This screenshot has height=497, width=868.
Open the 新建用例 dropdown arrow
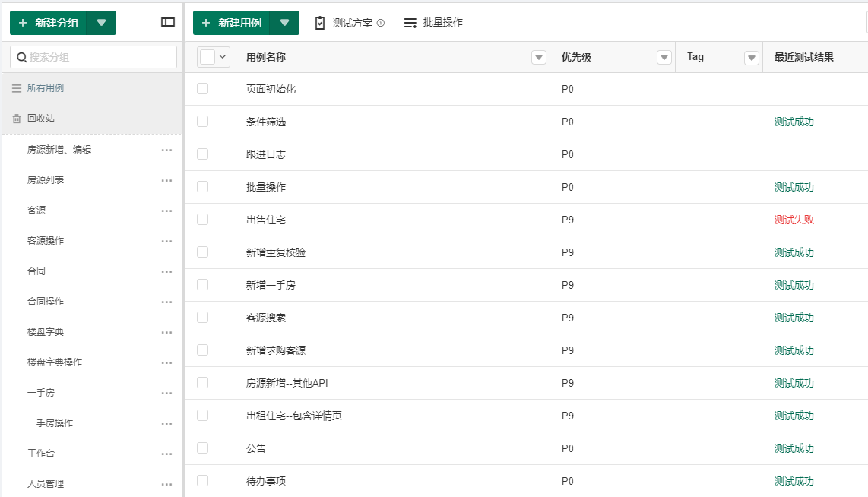[284, 23]
